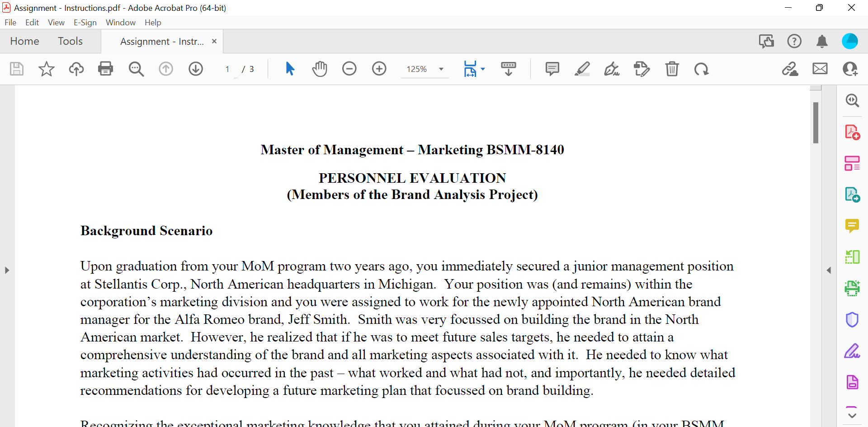This screenshot has height=427, width=868.
Task: Open the Help menu
Action: pyautogui.click(x=153, y=23)
